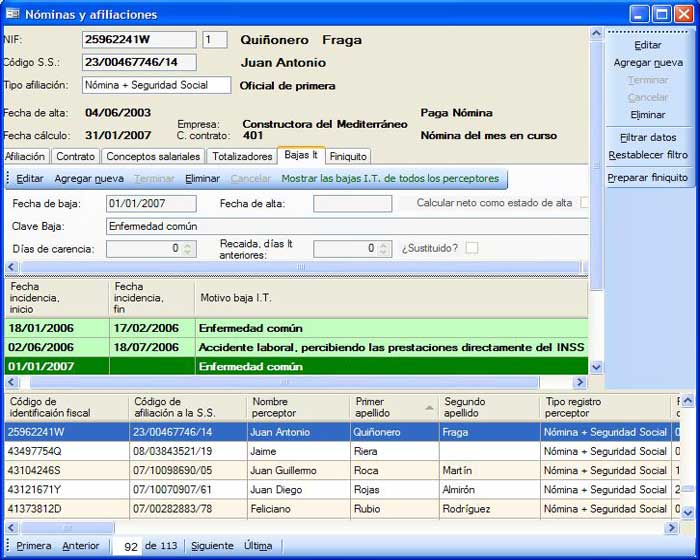
Task: Maximize the Nóminas y afiliaciones window
Action: (661, 14)
